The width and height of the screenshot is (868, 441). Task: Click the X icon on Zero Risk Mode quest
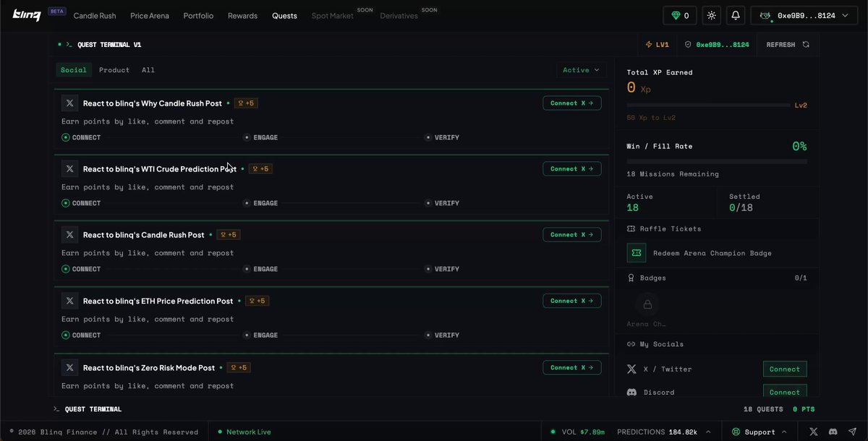[69, 367]
